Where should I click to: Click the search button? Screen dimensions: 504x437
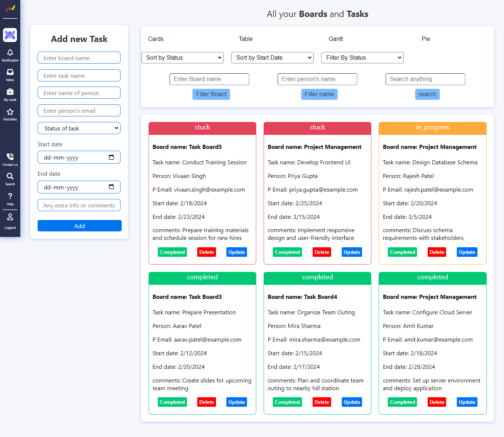427,94
